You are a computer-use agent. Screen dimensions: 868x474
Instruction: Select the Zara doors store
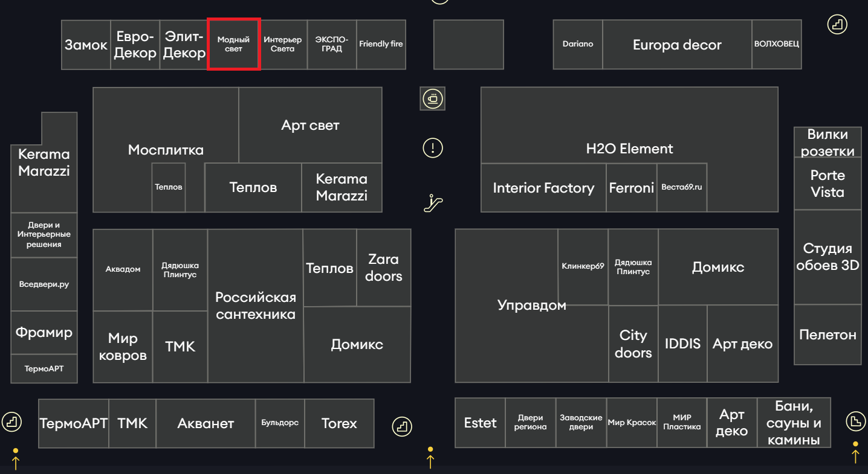pos(384,268)
